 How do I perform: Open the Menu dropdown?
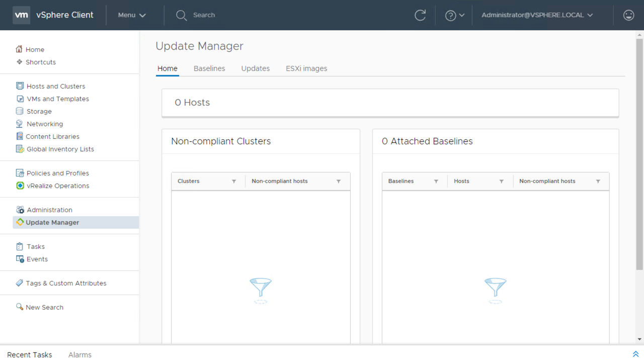(x=132, y=15)
